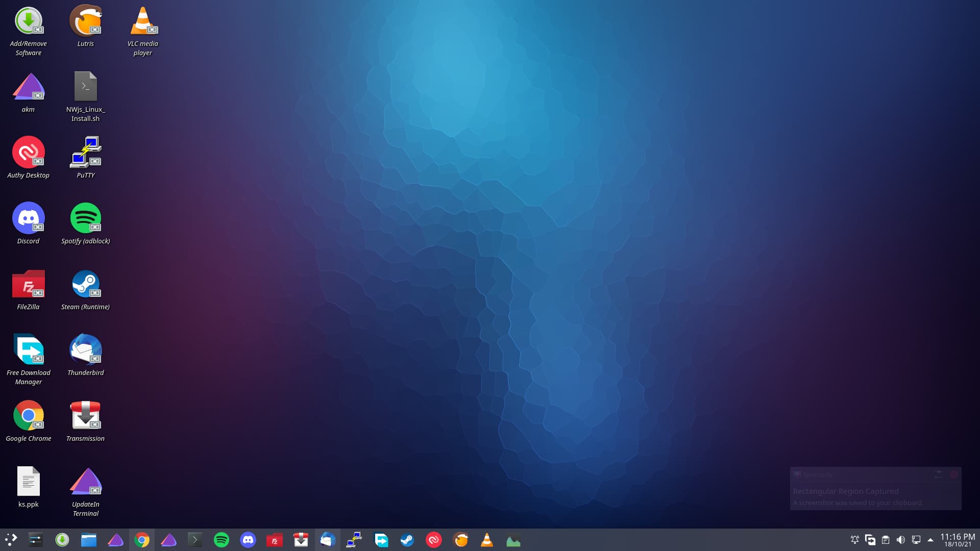Click the PuTTY icon in taskbar

[x=354, y=540]
